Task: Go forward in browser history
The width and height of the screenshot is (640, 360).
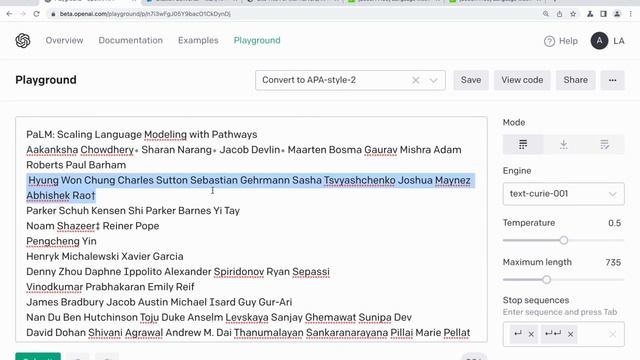Action: pos(23,14)
